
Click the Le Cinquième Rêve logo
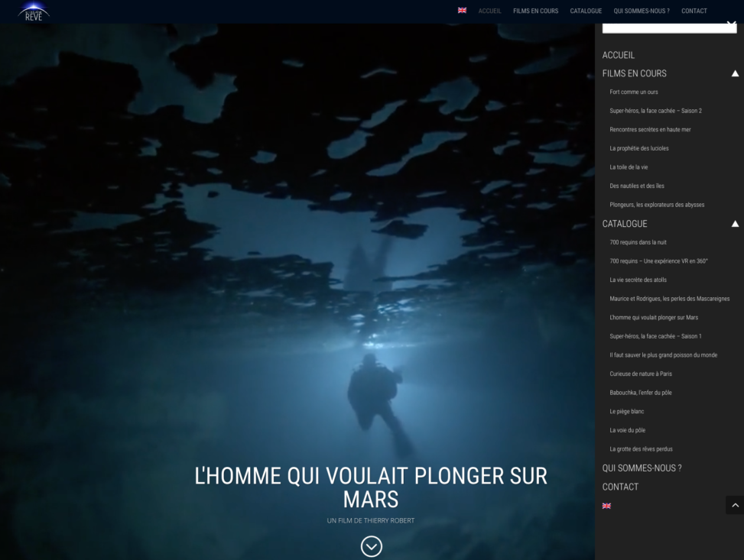(34, 12)
